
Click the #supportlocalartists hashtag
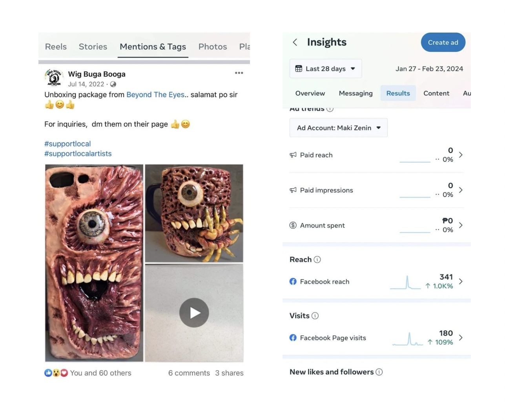click(x=78, y=154)
